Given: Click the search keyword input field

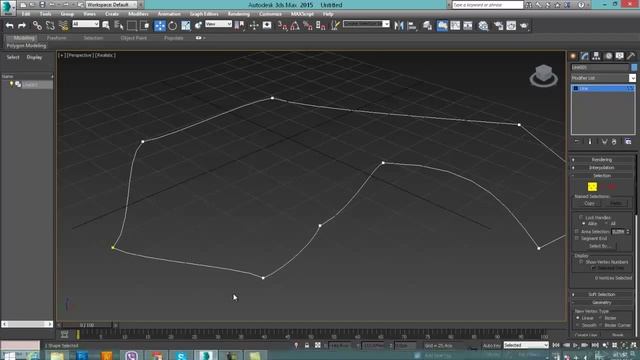Looking at the screenshot, I should point(487,5).
